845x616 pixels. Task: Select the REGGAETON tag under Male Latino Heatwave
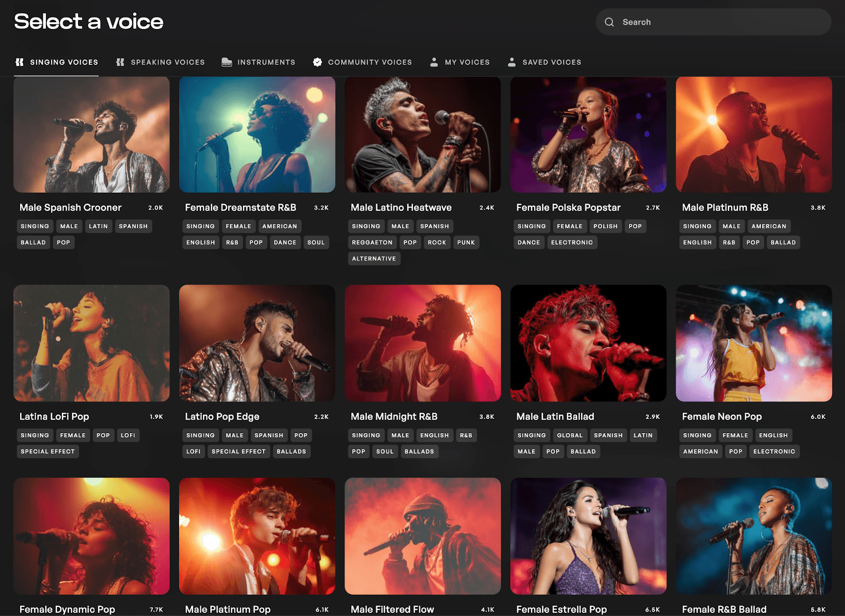372,242
